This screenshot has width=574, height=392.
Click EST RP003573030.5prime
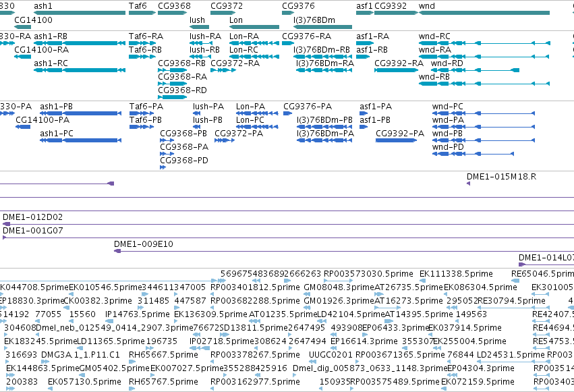coord(338,281)
